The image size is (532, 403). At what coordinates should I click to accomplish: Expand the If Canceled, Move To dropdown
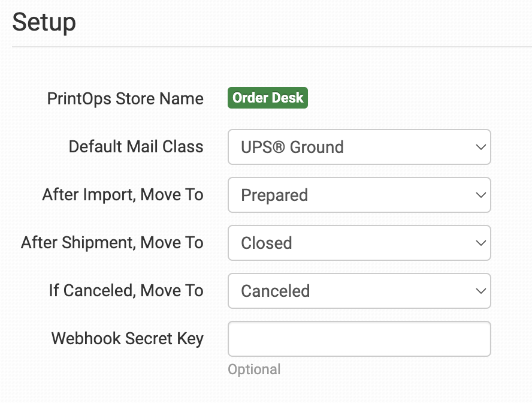359,291
